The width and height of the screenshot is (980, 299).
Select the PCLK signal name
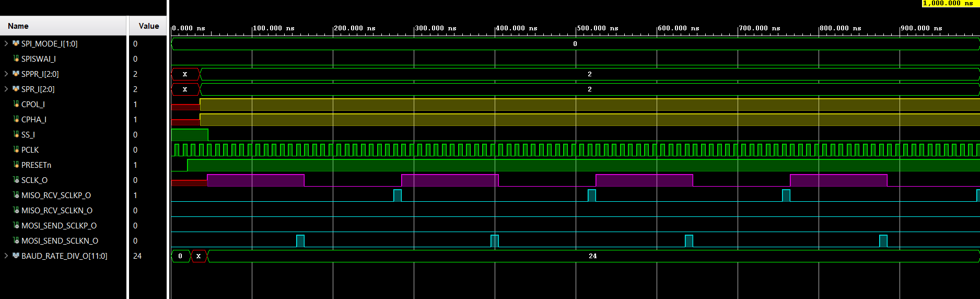[x=30, y=150]
